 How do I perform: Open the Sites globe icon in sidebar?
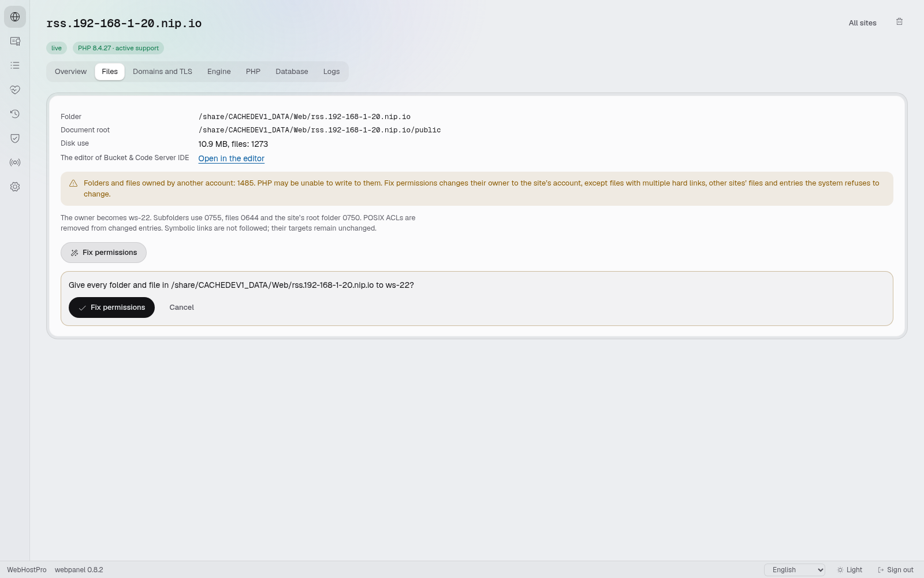pyautogui.click(x=15, y=17)
